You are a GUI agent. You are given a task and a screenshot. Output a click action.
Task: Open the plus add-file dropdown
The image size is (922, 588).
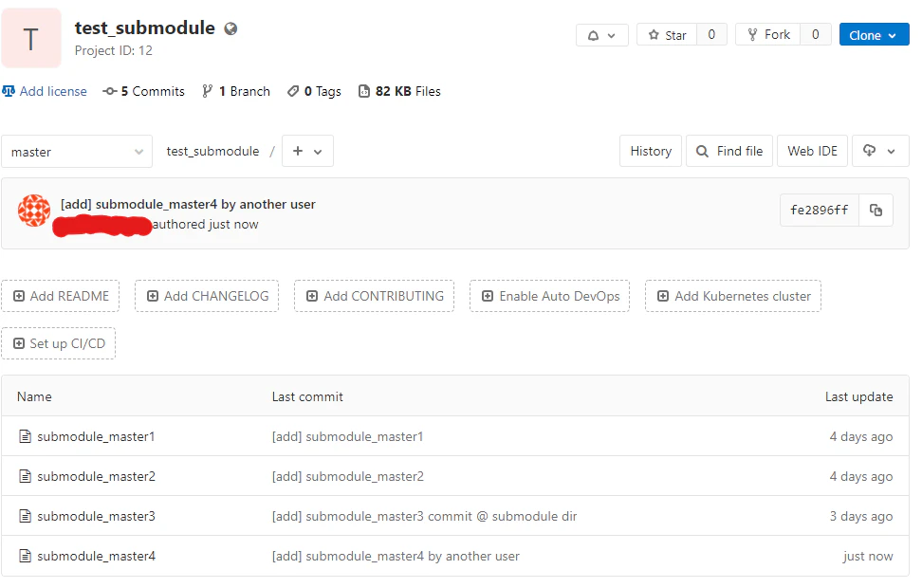307,151
